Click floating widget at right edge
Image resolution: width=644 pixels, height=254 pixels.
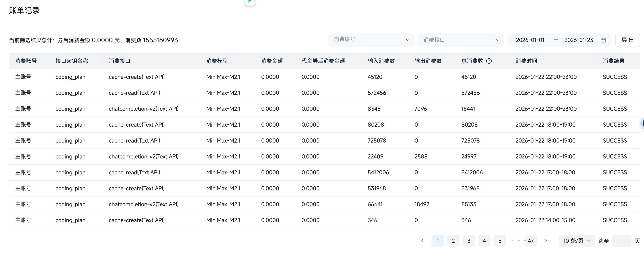[642, 123]
